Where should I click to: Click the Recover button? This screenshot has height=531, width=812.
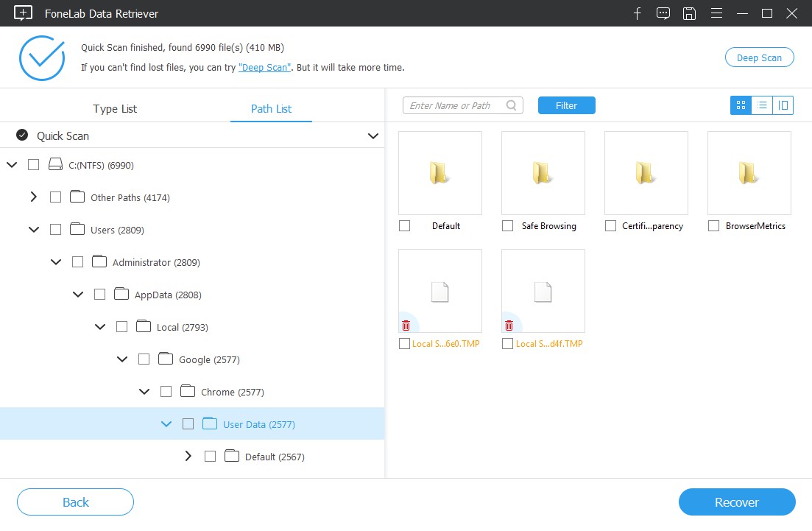[737, 502]
